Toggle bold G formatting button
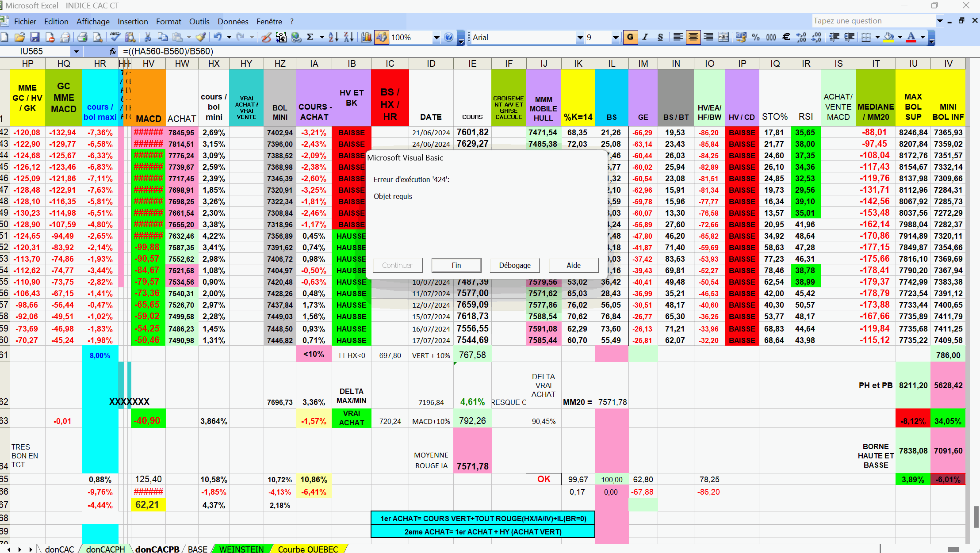The width and height of the screenshot is (980, 553). 630,38
